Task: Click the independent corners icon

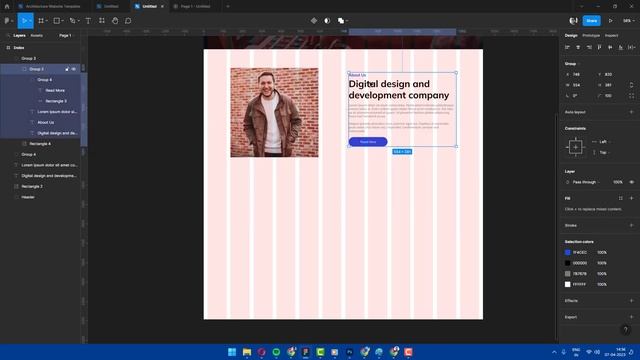Action: [x=631, y=96]
